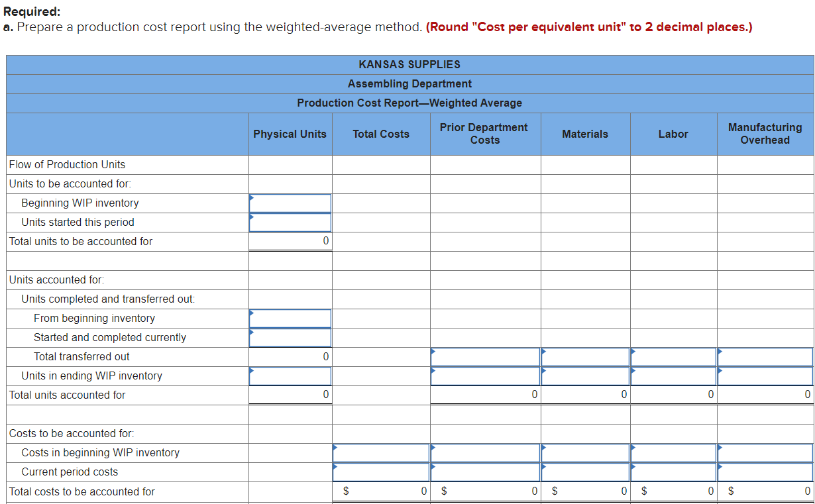Click Labor input for Costs in beginning WIP inventory

[x=673, y=452]
